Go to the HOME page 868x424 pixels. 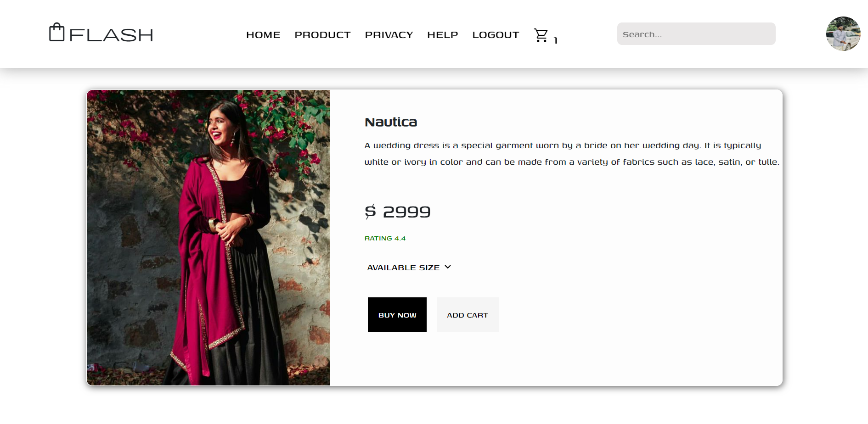tap(263, 35)
